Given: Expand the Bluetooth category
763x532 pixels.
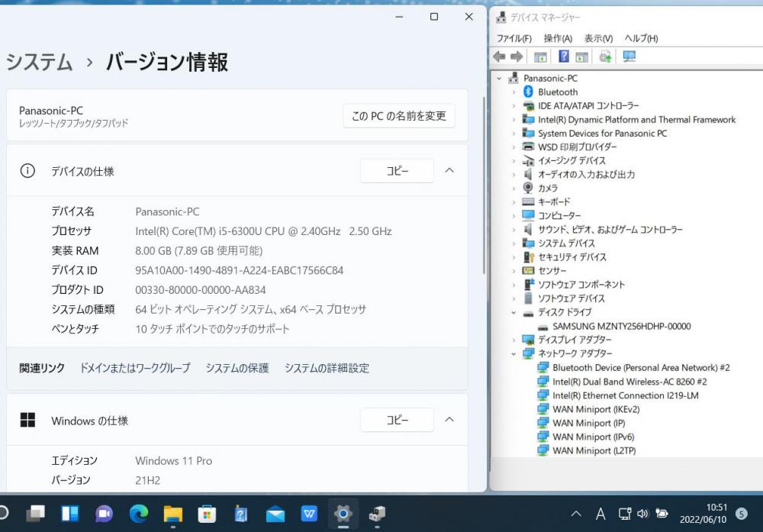Looking at the screenshot, I should [x=513, y=92].
